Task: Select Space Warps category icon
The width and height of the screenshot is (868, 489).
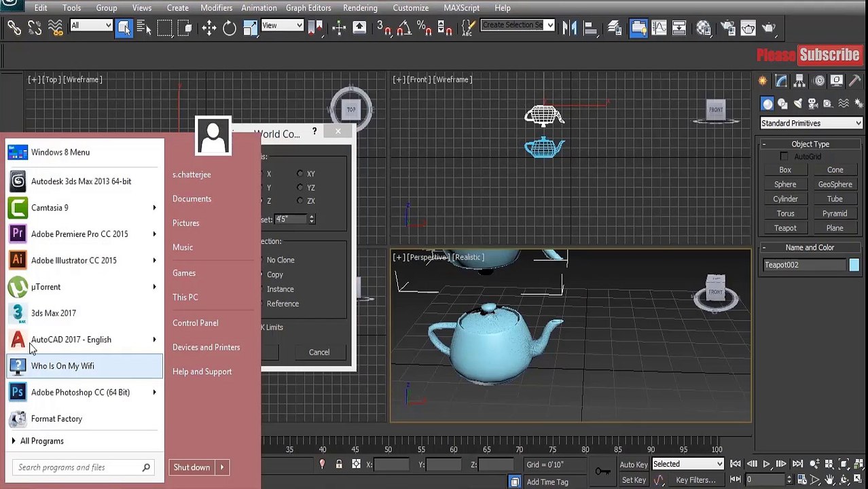Action: pos(843,103)
